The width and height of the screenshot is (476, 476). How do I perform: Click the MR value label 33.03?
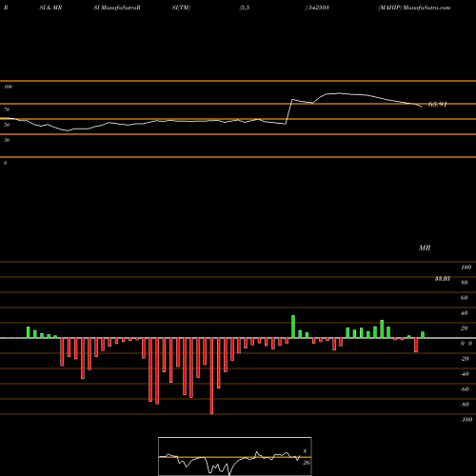443,279
